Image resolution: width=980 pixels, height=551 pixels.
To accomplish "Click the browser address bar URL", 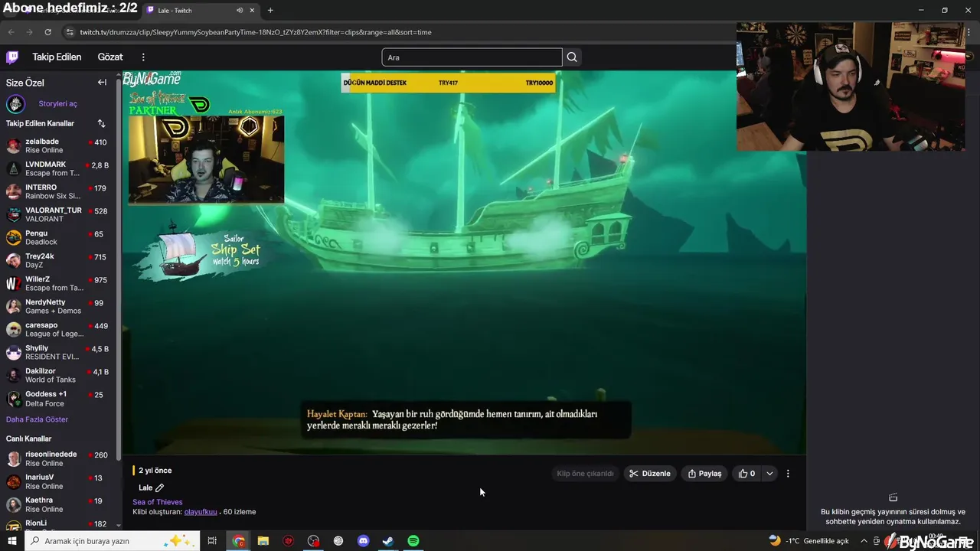I will [256, 32].
